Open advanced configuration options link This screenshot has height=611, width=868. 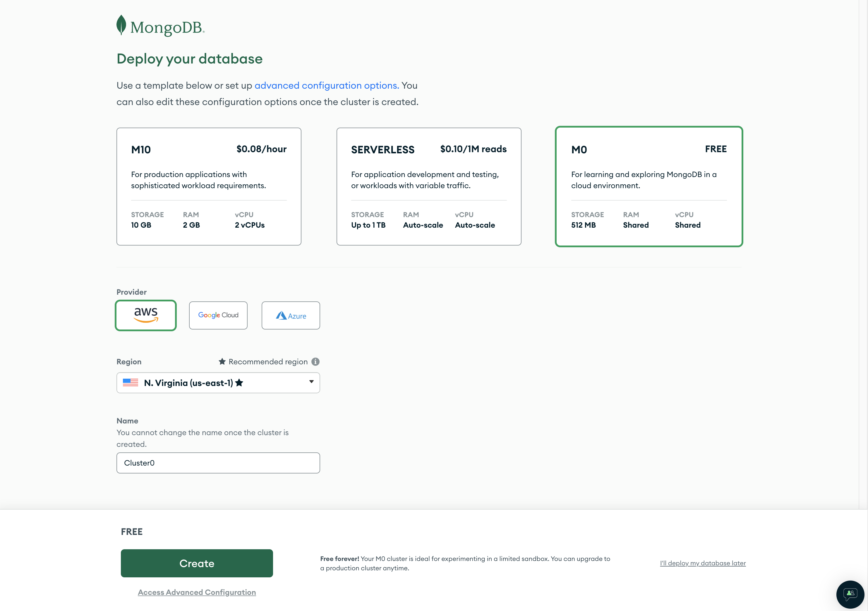pyautogui.click(x=327, y=85)
